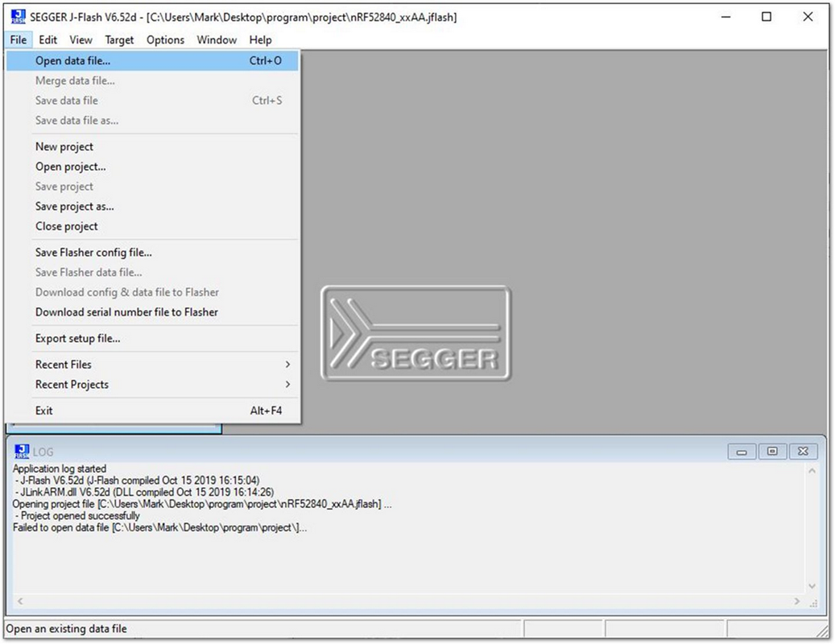The width and height of the screenshot is (835, 644).
Task: Choose Exit from File menu
Action: [x=152, y=411]
